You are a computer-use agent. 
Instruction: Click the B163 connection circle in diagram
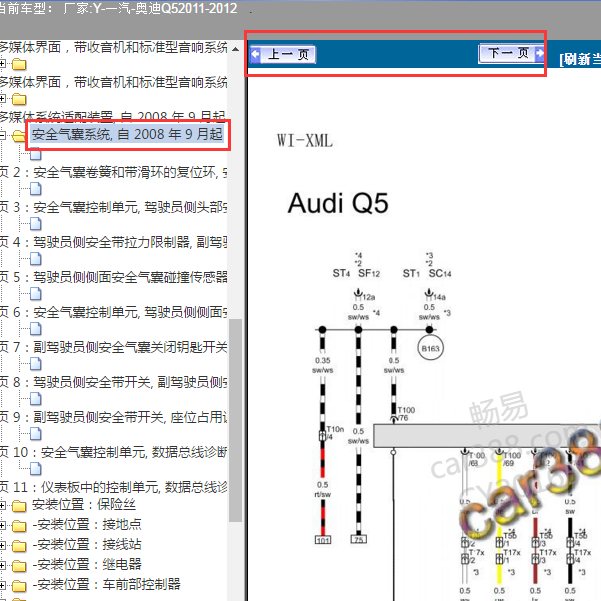[x=430, y=348]
